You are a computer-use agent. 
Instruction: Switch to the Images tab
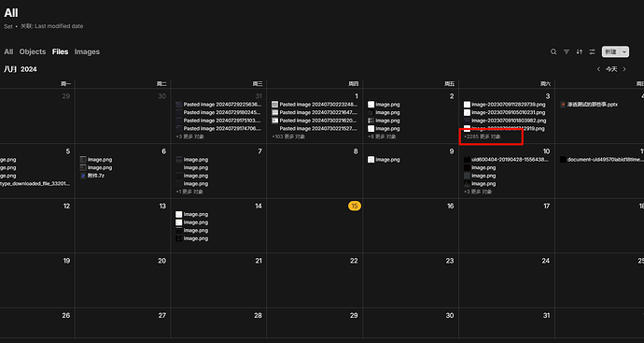87,51
